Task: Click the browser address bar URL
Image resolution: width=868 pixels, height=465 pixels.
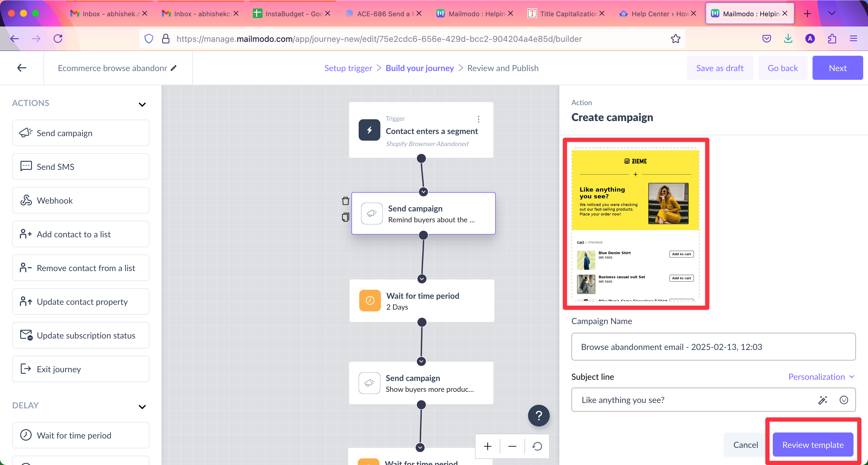Action: tap(379, 39)
